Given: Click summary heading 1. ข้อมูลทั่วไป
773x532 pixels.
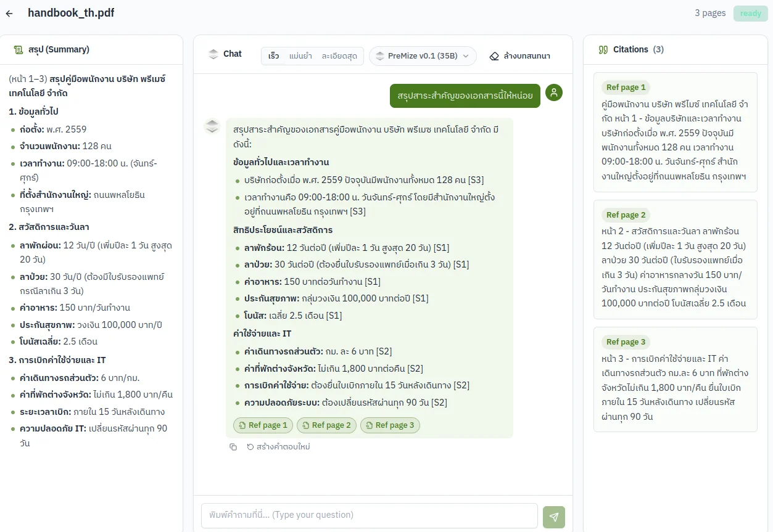Looking at the screenshot, I should 33,112.
